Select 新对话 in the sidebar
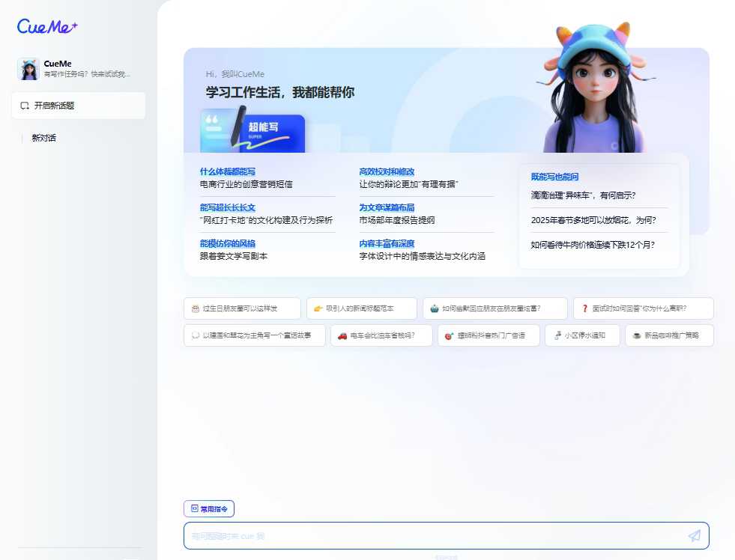This screenshot has width=735, height=560. (x=43, y=138)
